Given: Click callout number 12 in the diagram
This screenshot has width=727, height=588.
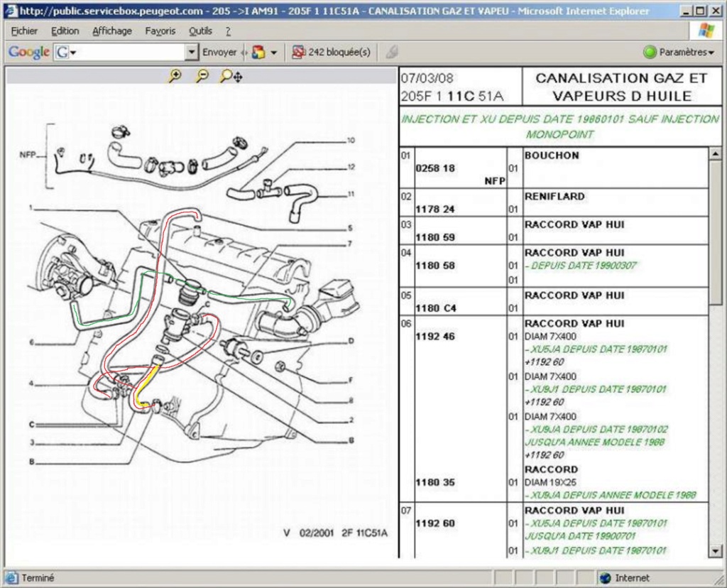Looking at the screenshot, I should tap(351, 167).
